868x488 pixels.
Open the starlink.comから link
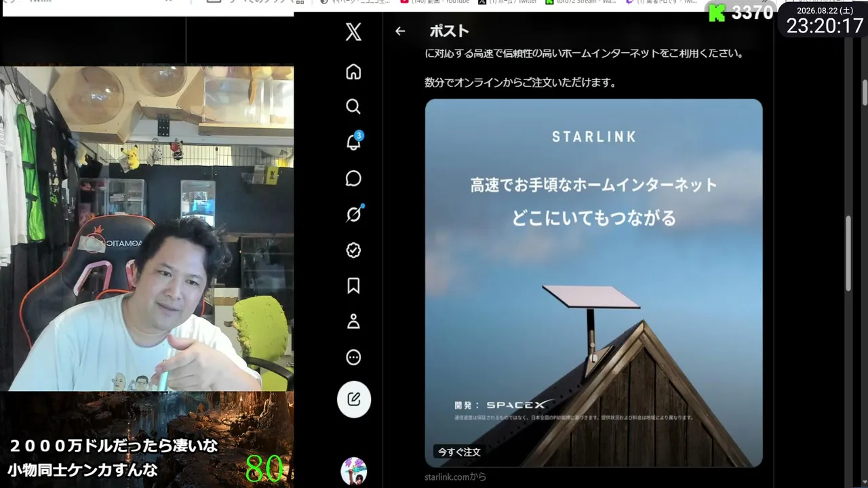pos(455,476)
